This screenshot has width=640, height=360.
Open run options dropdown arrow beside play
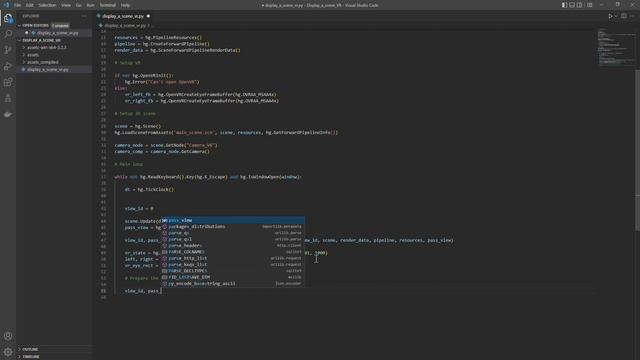point(616,16)
